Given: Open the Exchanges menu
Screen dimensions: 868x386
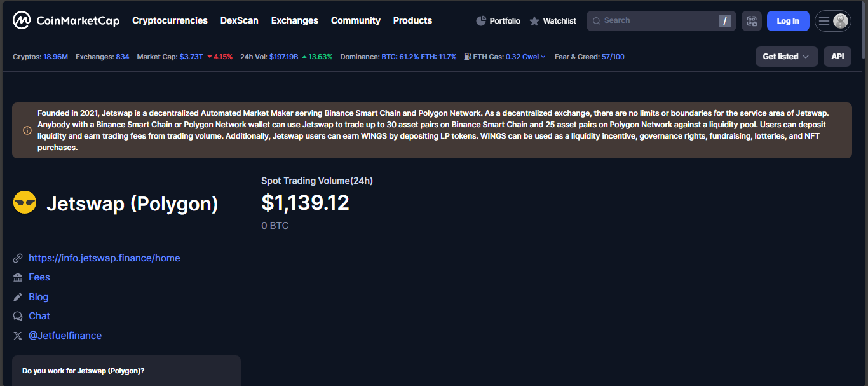Looking at the screenshot, I should 295,20.
